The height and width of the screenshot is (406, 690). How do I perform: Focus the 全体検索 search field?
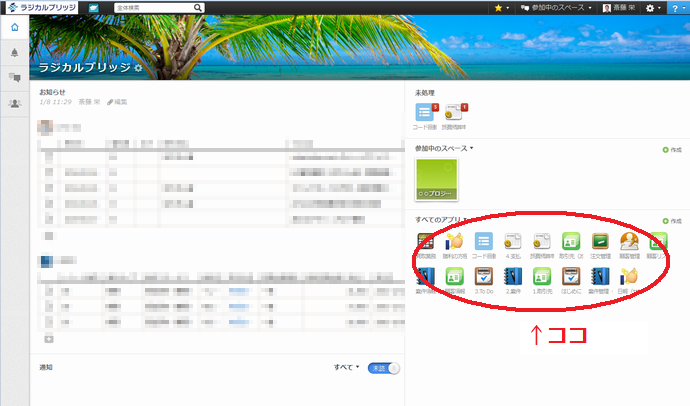click(x=154, y=7)
